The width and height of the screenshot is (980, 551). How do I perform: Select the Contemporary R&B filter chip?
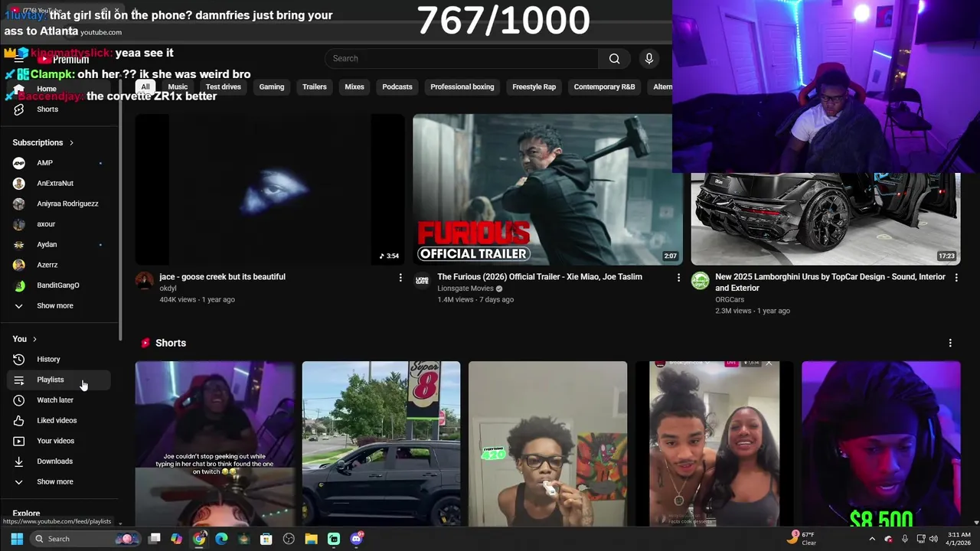coord(605,87)
